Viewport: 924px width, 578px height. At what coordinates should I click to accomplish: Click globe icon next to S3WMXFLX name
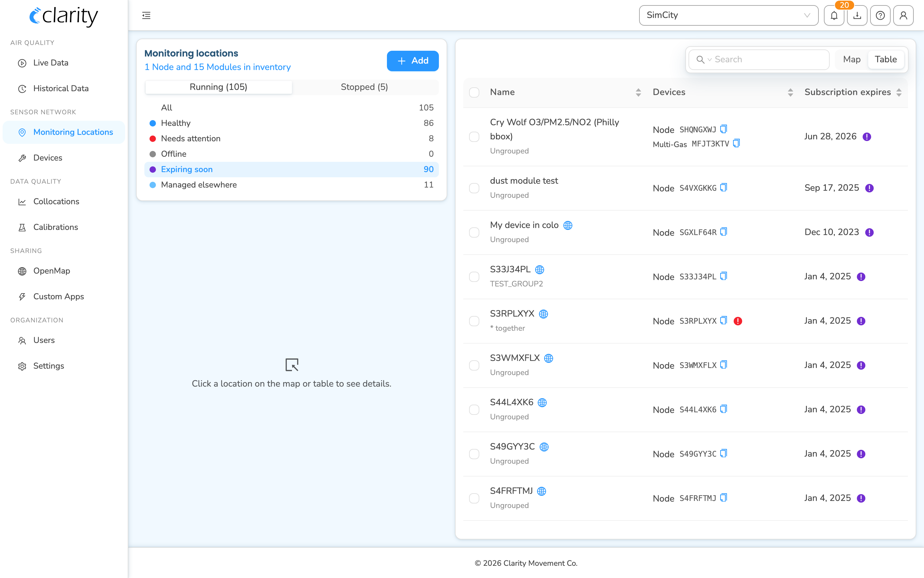(x=549, y=359)
